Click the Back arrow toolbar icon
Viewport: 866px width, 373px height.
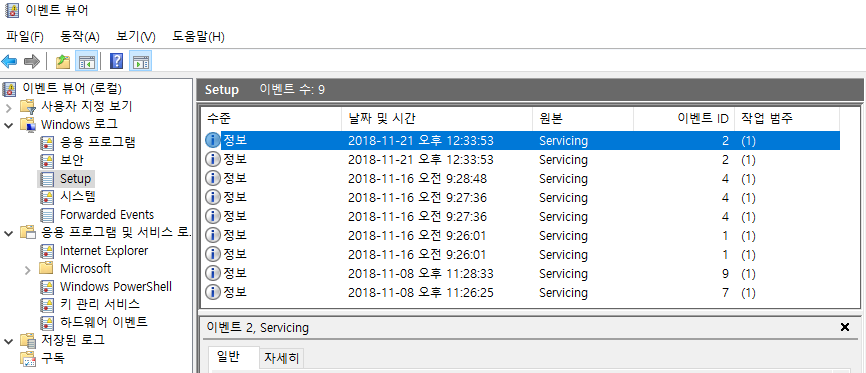[9, 61]
